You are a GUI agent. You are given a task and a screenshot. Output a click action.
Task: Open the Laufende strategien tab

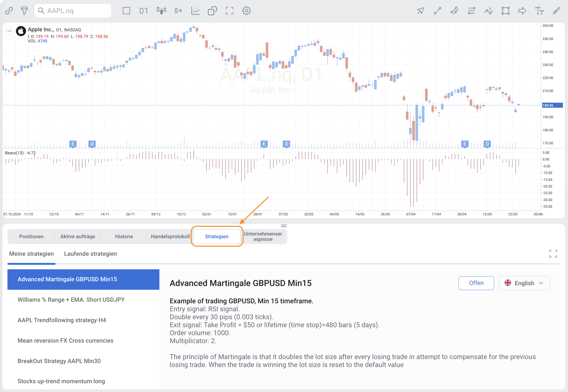[x=90, y=254]
